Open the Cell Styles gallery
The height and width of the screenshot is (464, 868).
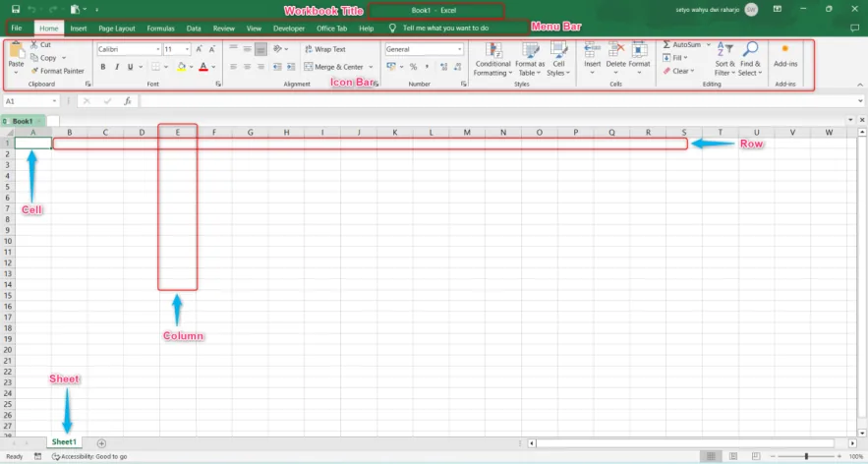tap(558, 59)
